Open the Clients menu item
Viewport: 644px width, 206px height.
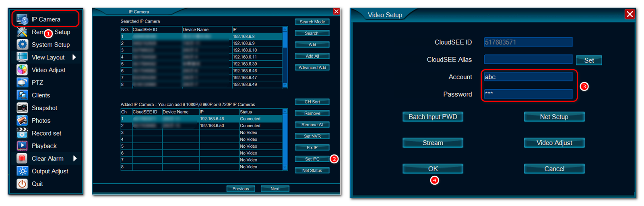(41, 95)
